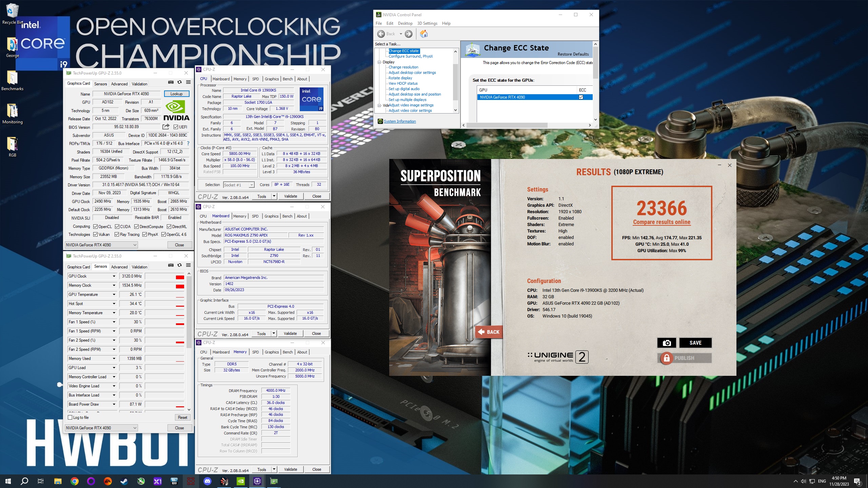
Task: Click Reset button in GPU-Z Sensors
Action: 182,418
